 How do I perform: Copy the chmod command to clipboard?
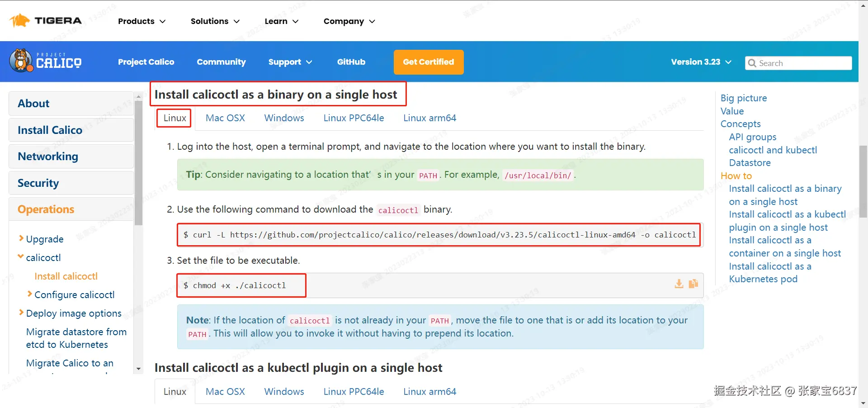[693, 284]
